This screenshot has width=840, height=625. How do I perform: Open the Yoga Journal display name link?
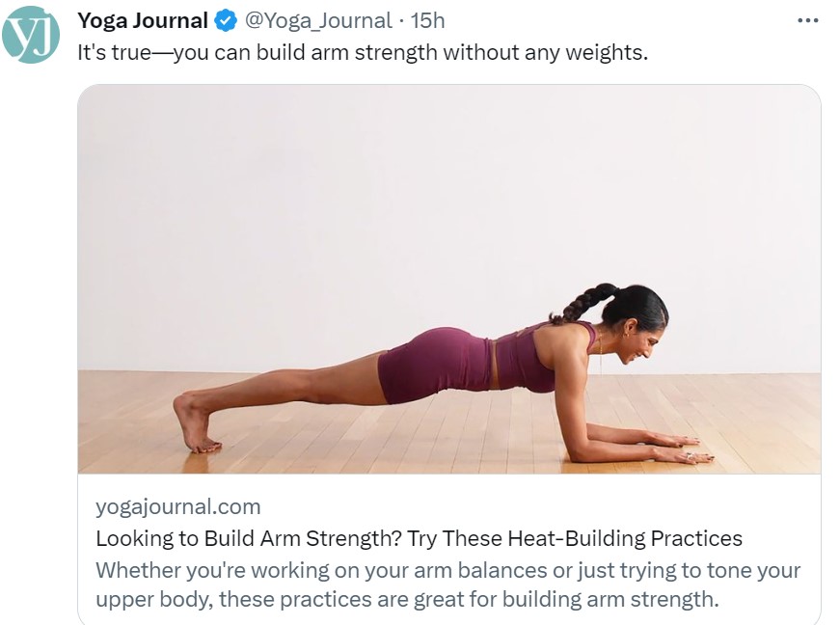142,20
